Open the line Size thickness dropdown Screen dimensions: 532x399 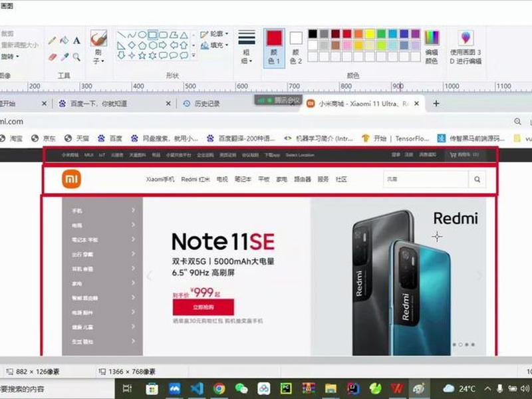click(x=247, y=47)
